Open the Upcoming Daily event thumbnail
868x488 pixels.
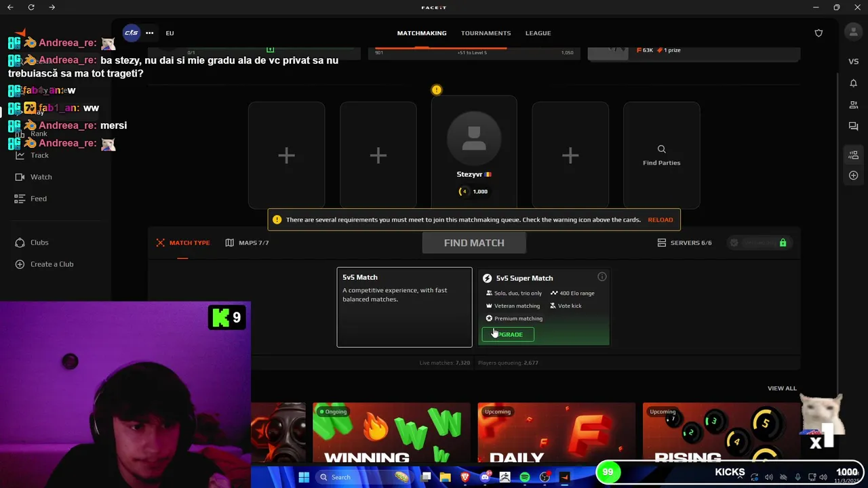pyautogui.click(x=556, y=432)
